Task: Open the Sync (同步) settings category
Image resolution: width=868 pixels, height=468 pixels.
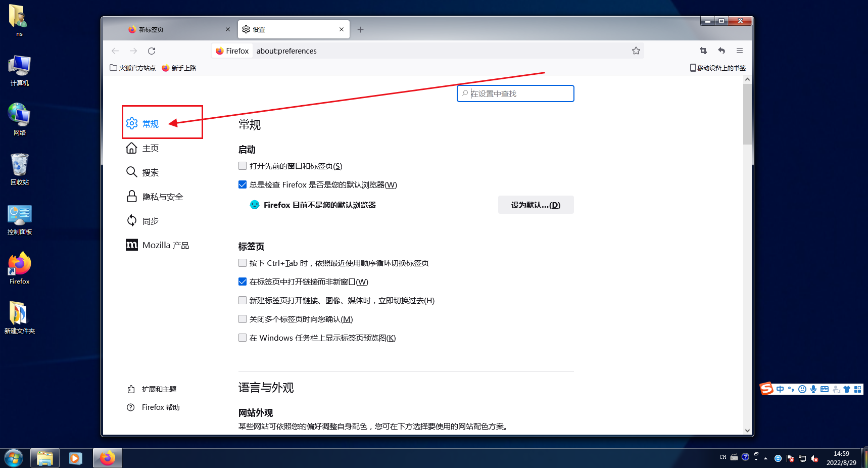Action: pos(142,221)
